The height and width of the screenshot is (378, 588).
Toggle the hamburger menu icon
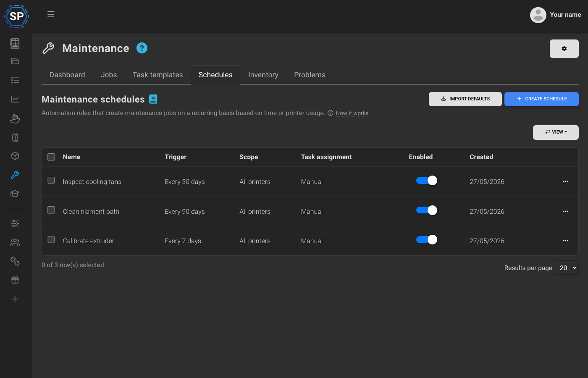[51, 14]
